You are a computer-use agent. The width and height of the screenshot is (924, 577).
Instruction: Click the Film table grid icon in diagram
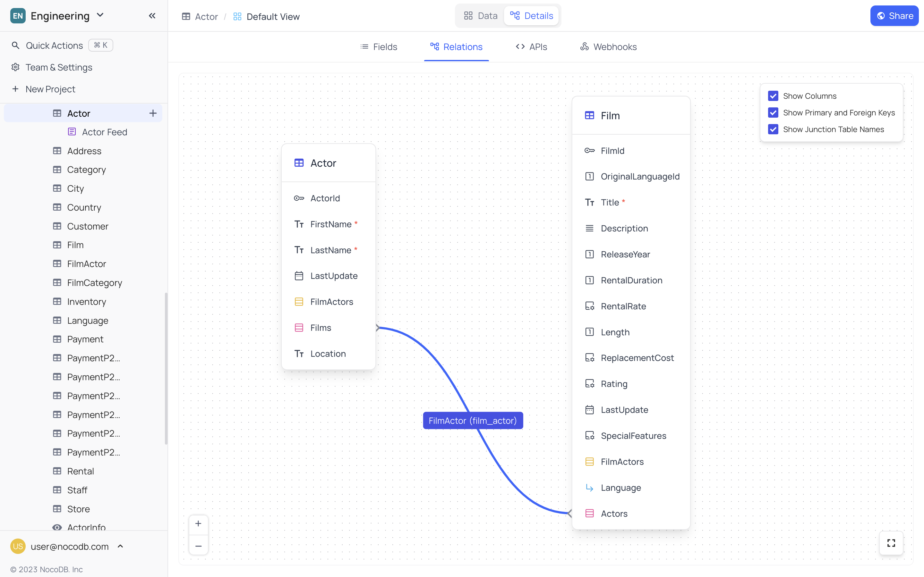(x=589, y=116)
